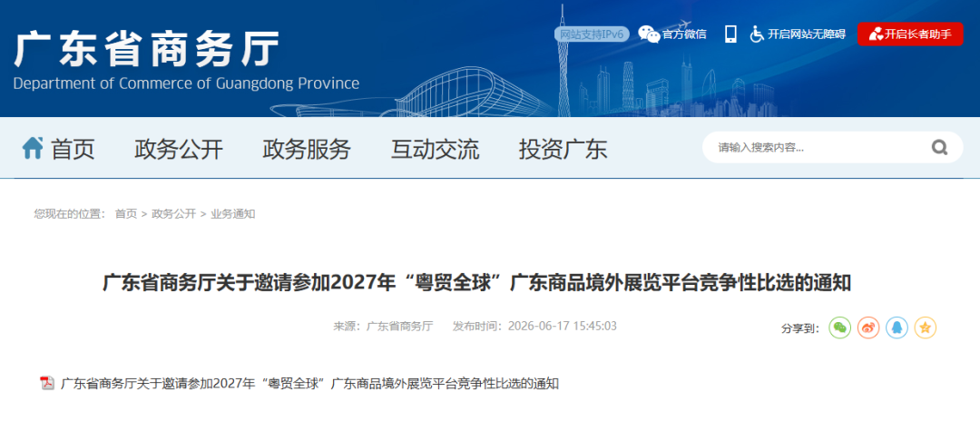Viewport: 980px width, 421px height.
Task: Click the PDF file icon
Action: point(47,383)
